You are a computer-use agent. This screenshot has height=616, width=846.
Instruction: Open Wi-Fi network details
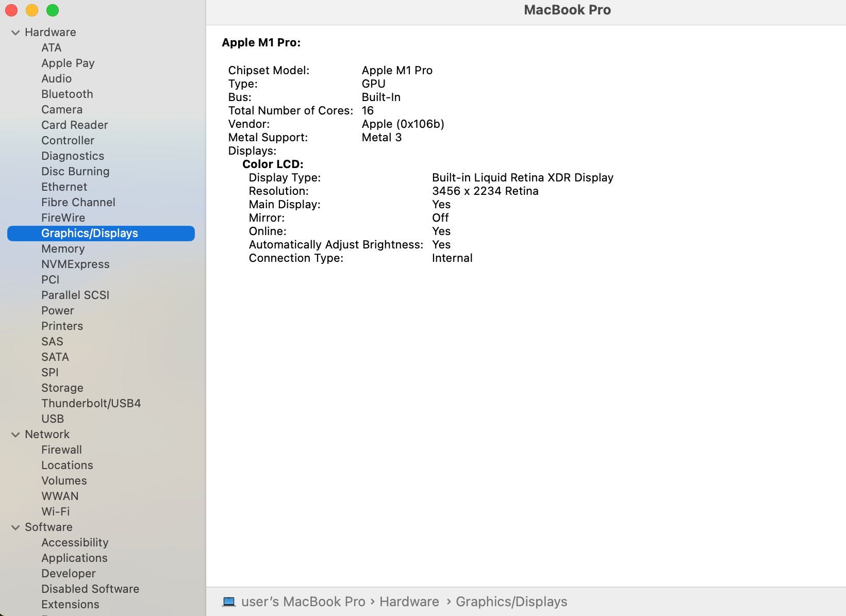coord(56,511)
